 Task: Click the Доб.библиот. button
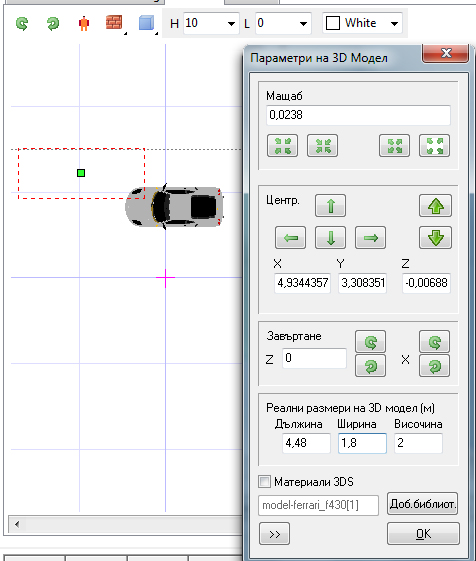pyautogui.click(x=422, y=504)
